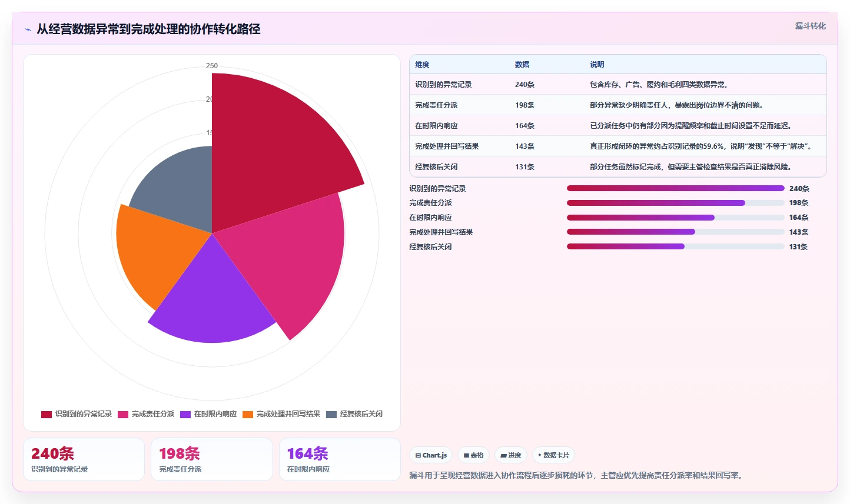This screenshot has height=504, width=850.
Task: Click the 说明 column header
Action: 597,65
